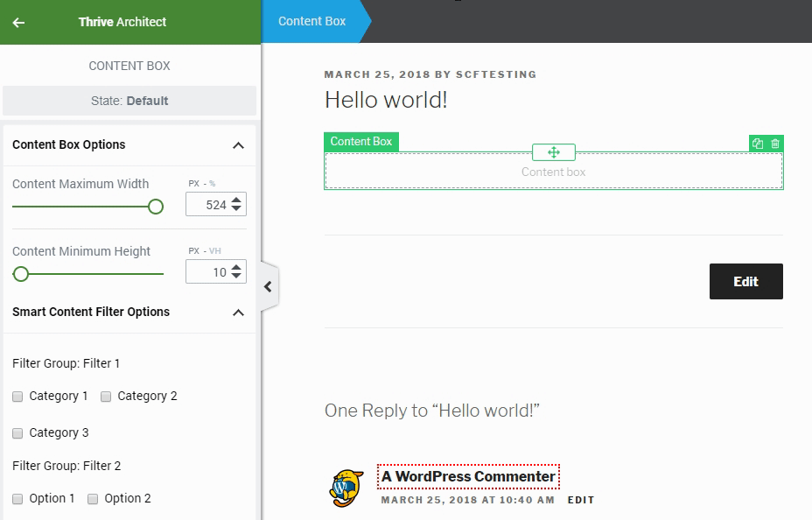Increase Content Maximum Width with up arrow
This screenshot has width=812, height=520.
tap(236, 200)
